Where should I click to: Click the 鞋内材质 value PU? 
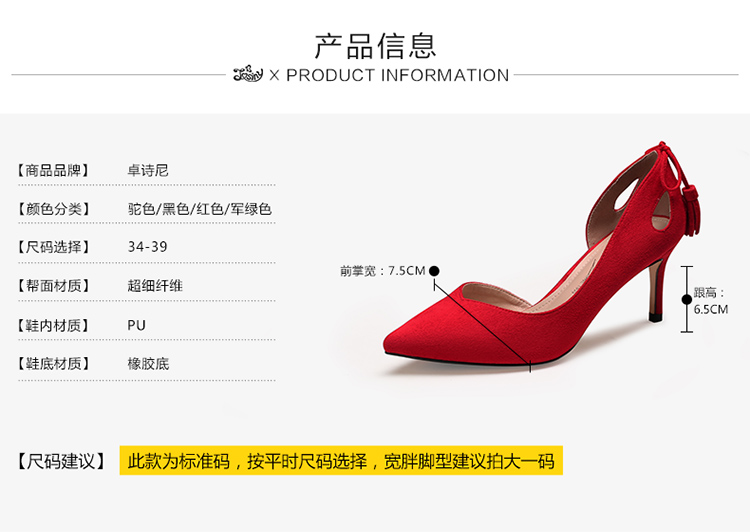coord(136,325)
